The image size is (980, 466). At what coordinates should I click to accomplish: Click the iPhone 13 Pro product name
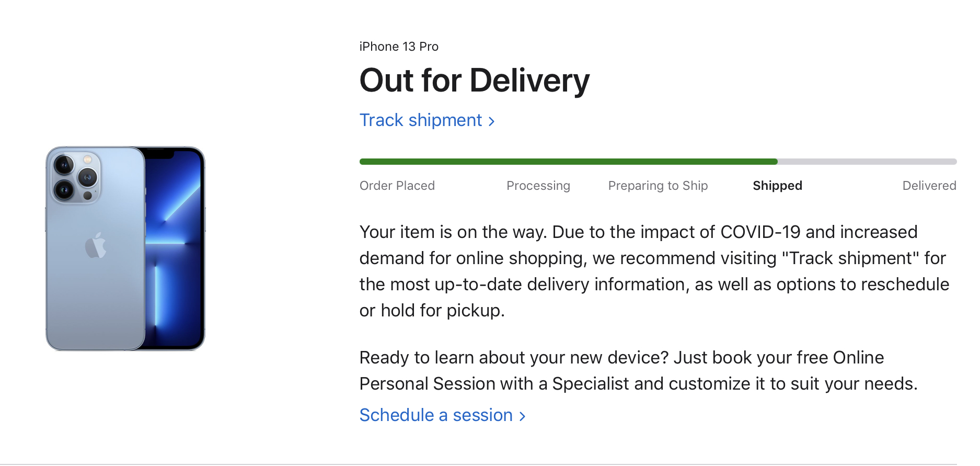click(x=399, y=47)
